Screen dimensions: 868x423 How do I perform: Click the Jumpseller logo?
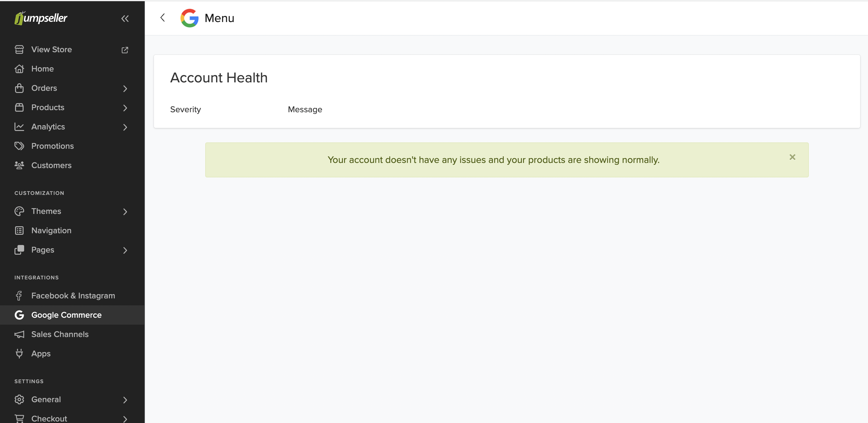click(41, 18)
